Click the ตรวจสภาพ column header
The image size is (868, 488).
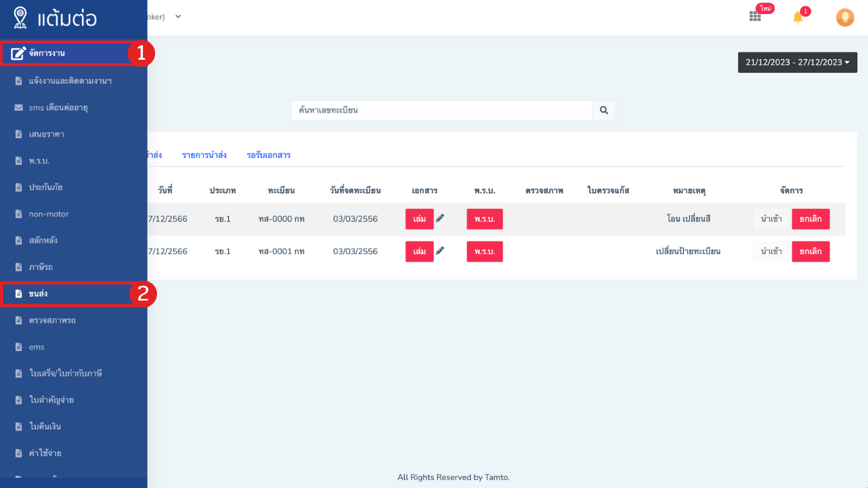545,191
